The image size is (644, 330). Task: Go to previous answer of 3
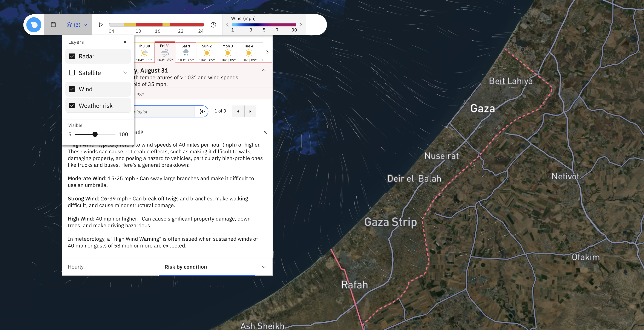[238, 112]
